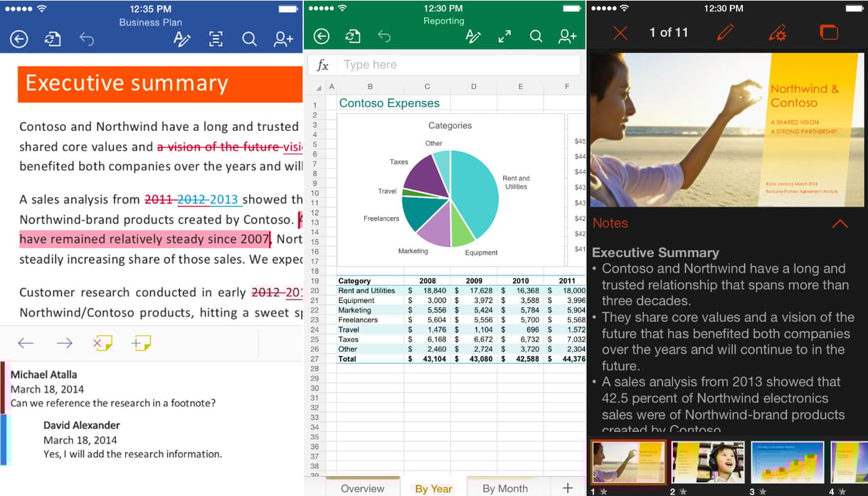Open file options icon in Excel toolbar

click(353, 36)
